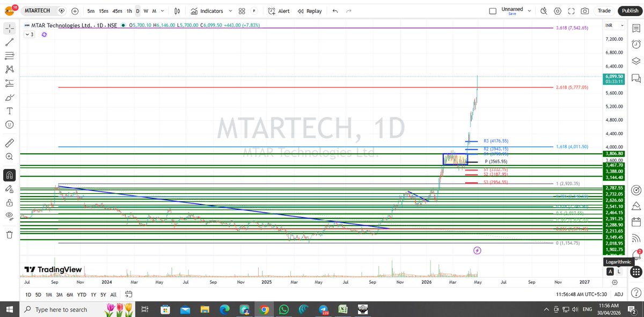Open the user profile avatar menu

[10, 10]
